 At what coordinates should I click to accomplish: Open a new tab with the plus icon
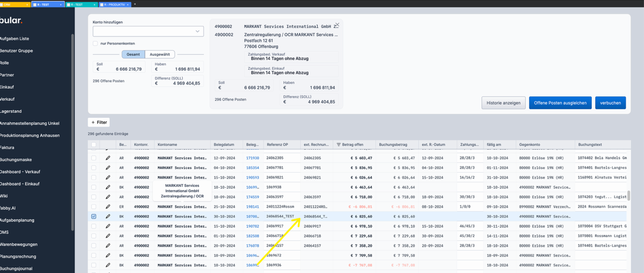pos(134,4)
